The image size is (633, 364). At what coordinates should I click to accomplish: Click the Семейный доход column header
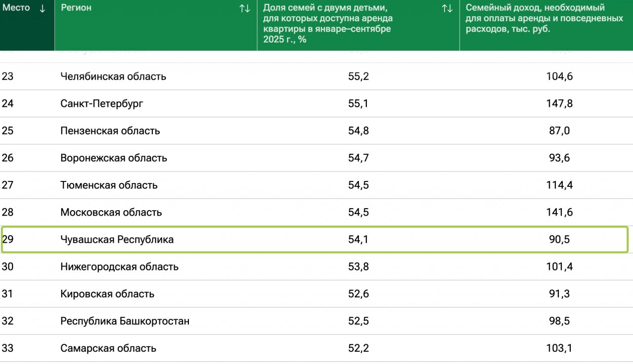(x=544, y=18)
